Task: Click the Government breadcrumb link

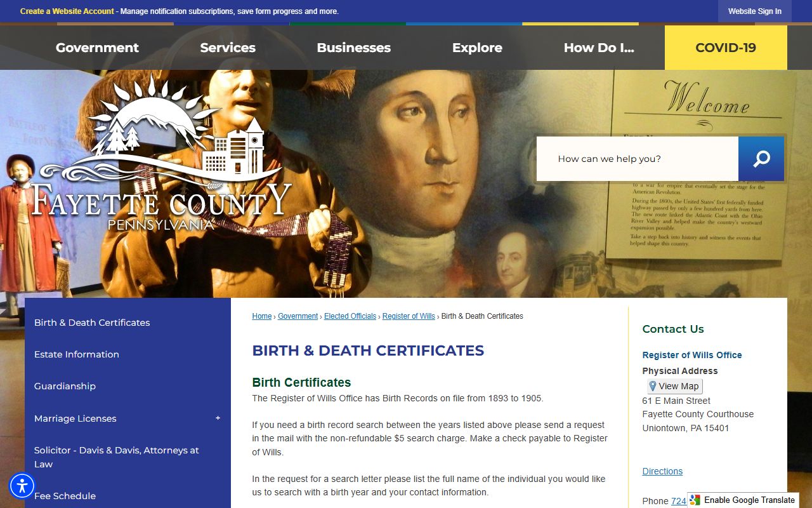Action: click(298, 316)
